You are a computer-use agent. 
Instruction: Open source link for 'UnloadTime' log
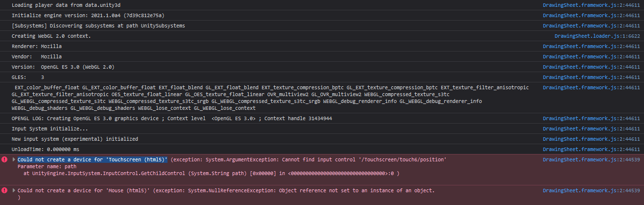pos(591,149)
